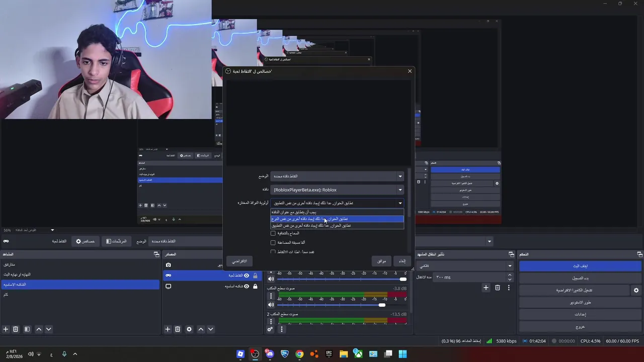The width and height of the screenshot is (644, 362).
Task: Open the audio mixer three-dot menu at bottom
Action: pyautogui.click(x=281, y=329)
